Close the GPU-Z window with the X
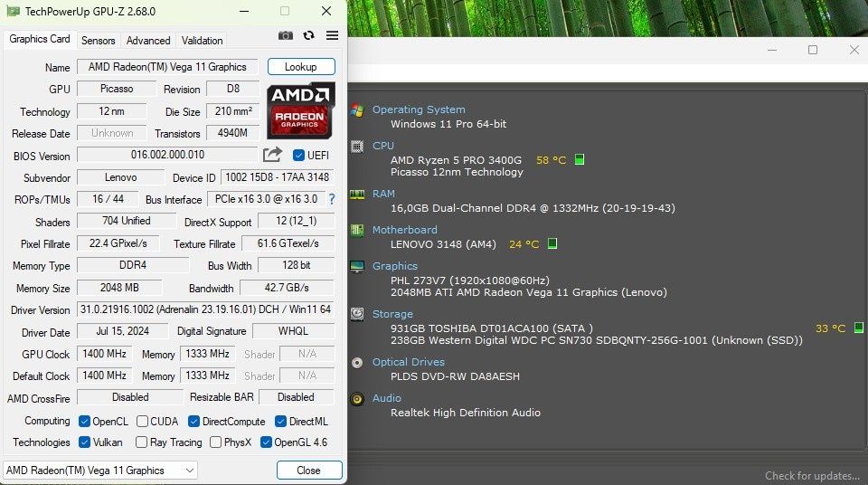The width and height of the screenshot is (868, 485). pyautogui.click(x=326, y=11)
